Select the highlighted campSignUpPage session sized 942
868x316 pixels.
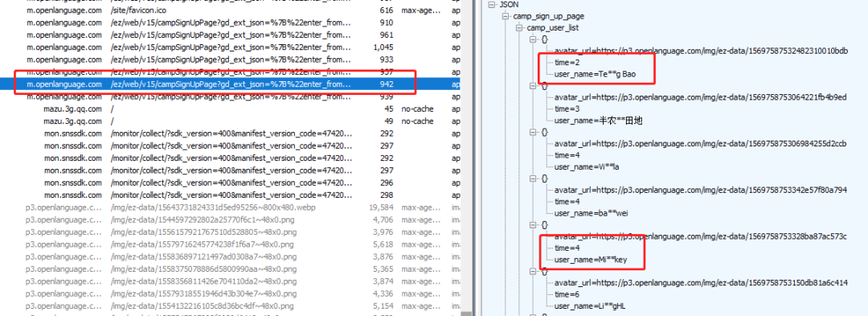coord(230,84)
